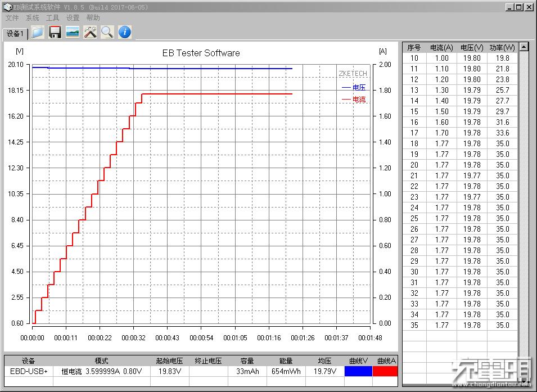Open the 帮助 menu

coord(93,18)
